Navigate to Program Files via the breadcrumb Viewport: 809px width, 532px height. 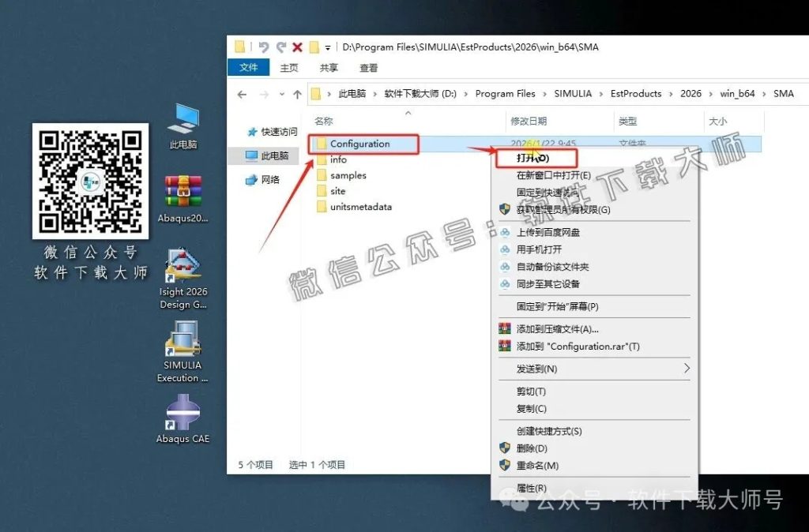pos(506,93)
